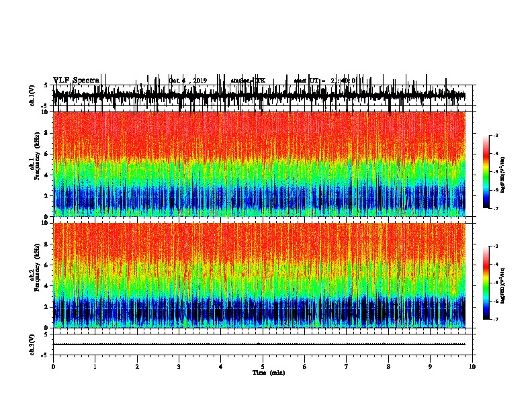Click the ch.1 spectrogram plot area
532x411 pixels.
(259, 164)
